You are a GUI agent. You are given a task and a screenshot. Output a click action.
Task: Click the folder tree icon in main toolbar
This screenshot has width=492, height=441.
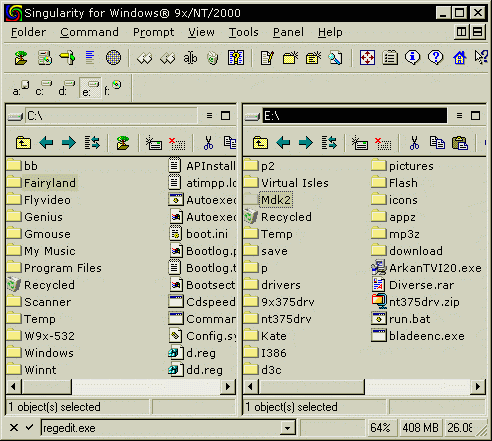21,58
